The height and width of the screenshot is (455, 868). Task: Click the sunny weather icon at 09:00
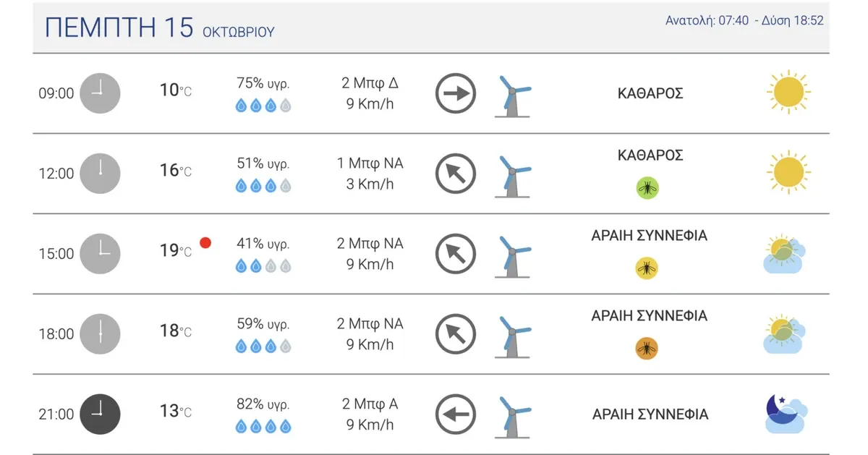coord(788,92)
